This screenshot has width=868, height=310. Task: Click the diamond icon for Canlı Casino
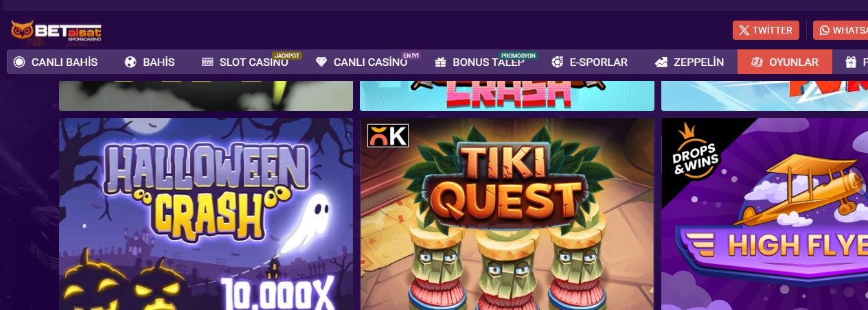click(321, 62)
